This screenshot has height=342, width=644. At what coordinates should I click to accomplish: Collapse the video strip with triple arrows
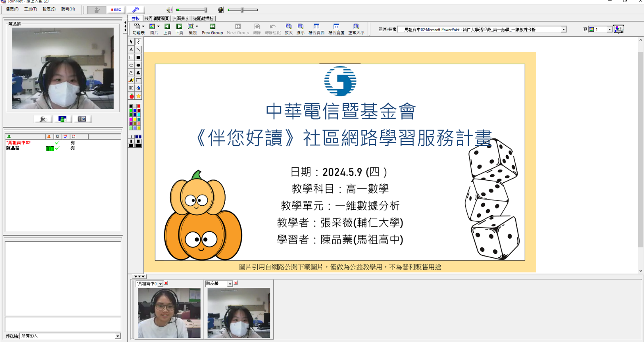coord(139,277)
